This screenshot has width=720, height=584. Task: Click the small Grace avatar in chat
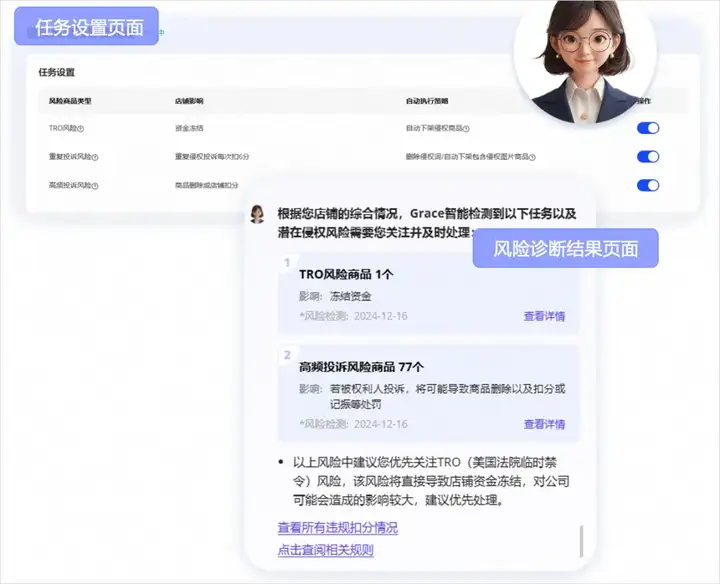click(x=257, y=214)
